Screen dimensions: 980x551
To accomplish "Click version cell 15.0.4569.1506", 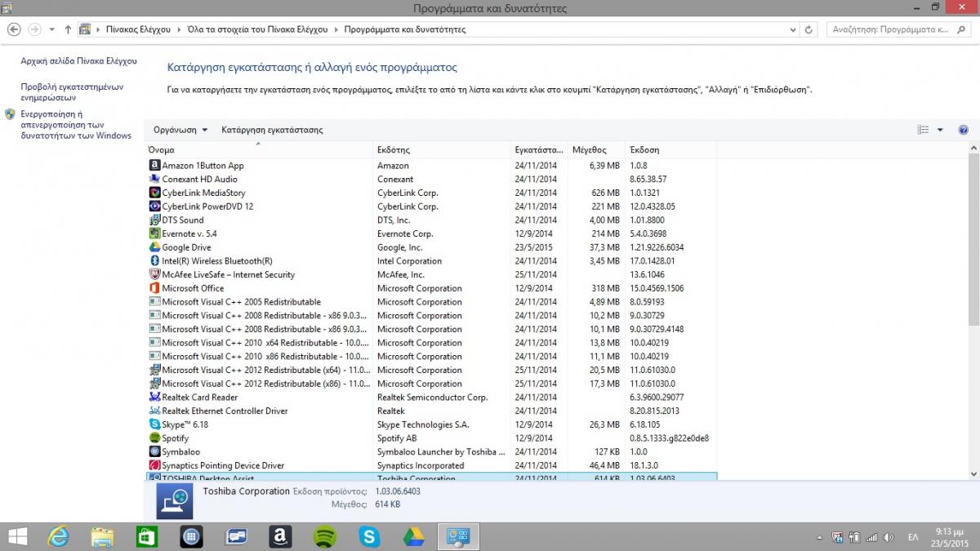I will coord(657,288).
